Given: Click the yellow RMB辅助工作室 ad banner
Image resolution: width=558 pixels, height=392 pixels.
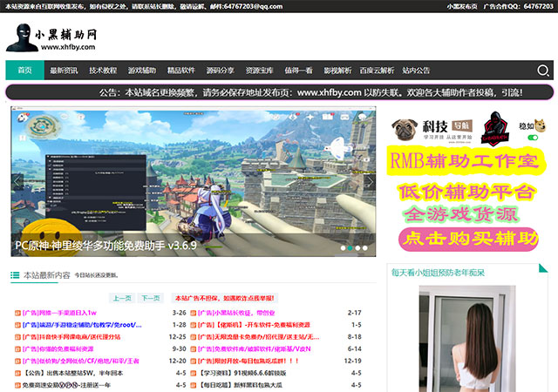Looking at the screenshot, I should [x=466, y=161].
